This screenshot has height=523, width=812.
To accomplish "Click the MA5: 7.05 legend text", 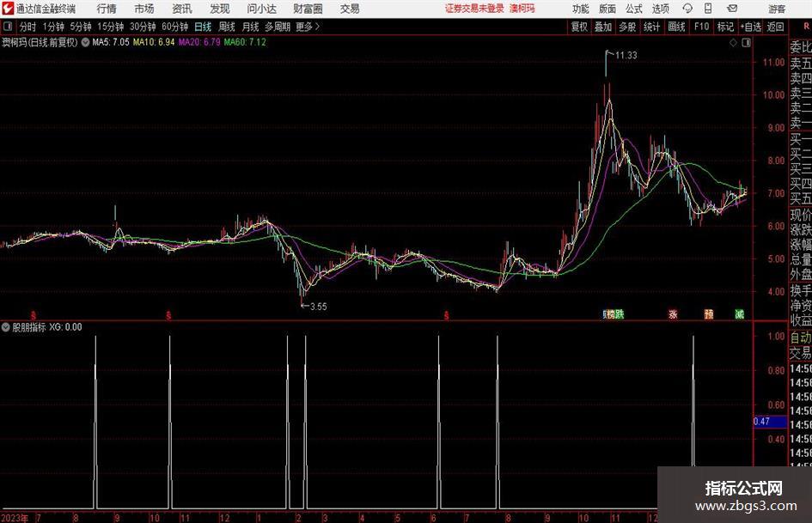I will pyautogui.click(x=111, y=42).
